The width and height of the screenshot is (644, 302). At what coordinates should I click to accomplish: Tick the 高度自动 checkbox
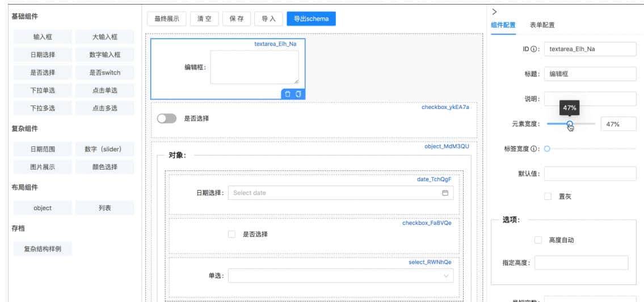(x=538, y=240)
